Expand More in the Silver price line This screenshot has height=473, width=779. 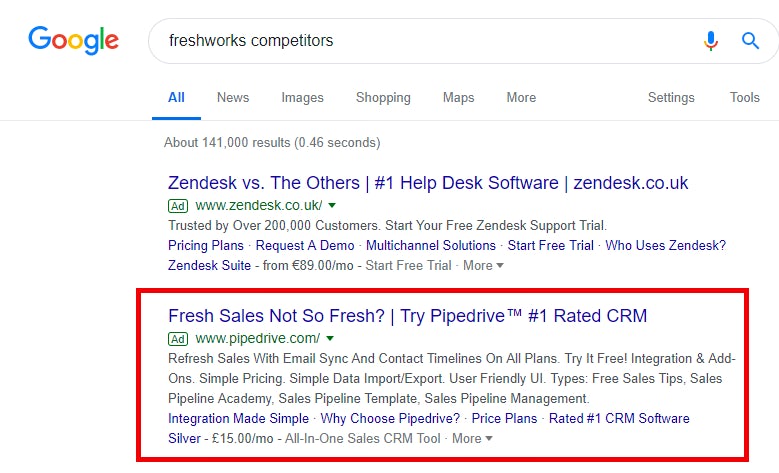coord(472,439)
